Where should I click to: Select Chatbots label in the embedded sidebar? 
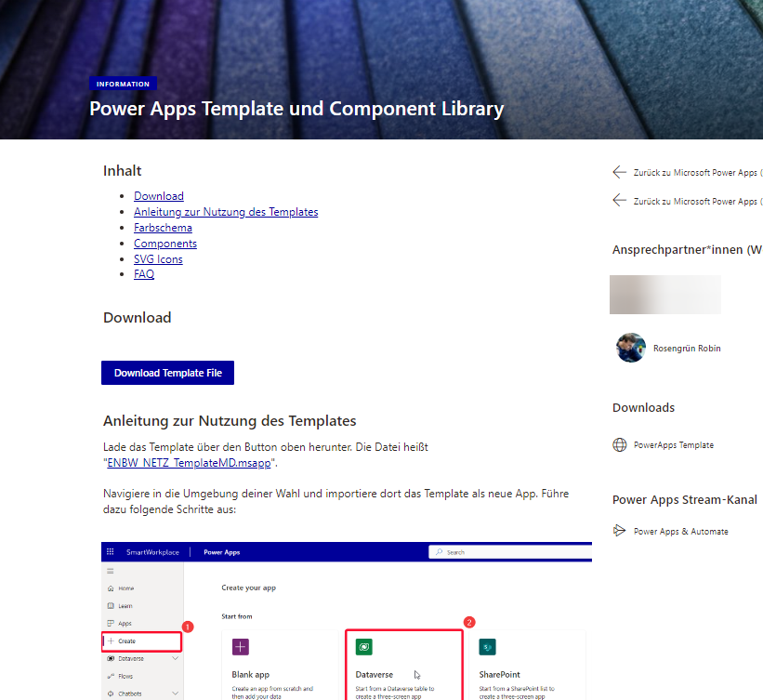click(x=130, y=693)
